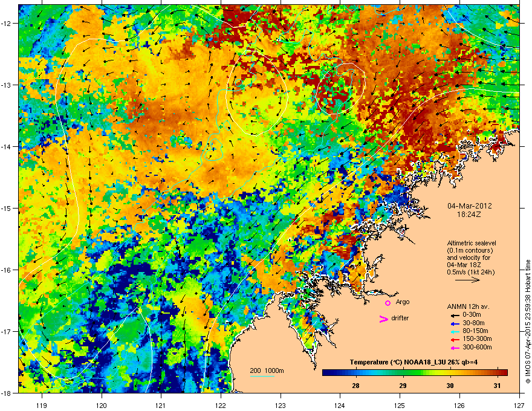Click the cyan 200 1000m depth contour line sample

pos(262,376)
